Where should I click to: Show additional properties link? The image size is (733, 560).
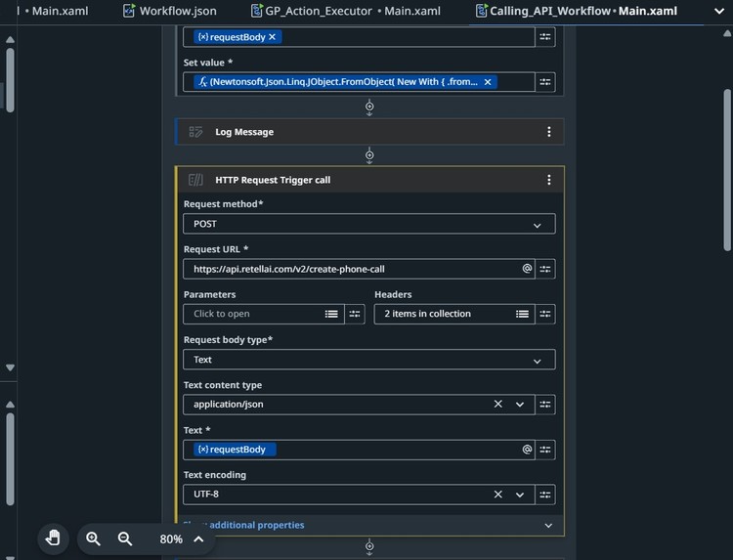click(x=243, y=525)
